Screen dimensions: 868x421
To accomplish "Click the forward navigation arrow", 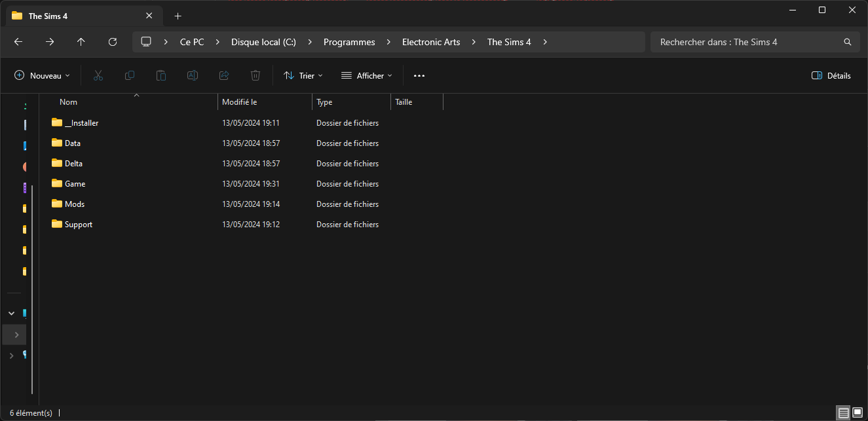I will click(50, 42).
